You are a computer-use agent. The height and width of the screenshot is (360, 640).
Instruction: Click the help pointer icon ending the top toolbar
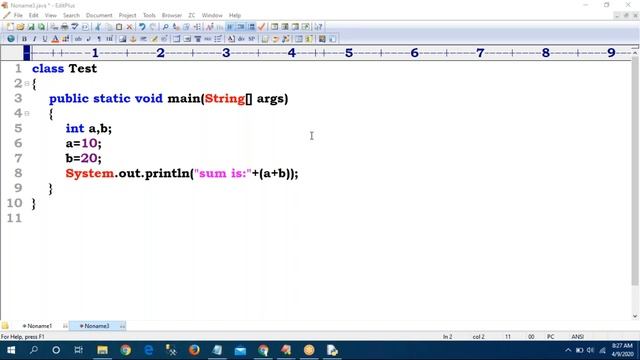(x=318, y=27)
